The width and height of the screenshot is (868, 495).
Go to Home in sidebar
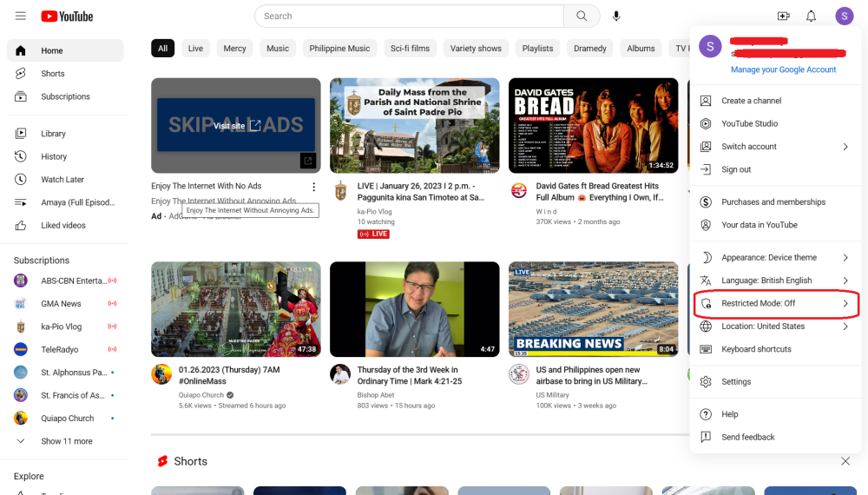click(x=65, y=50)
